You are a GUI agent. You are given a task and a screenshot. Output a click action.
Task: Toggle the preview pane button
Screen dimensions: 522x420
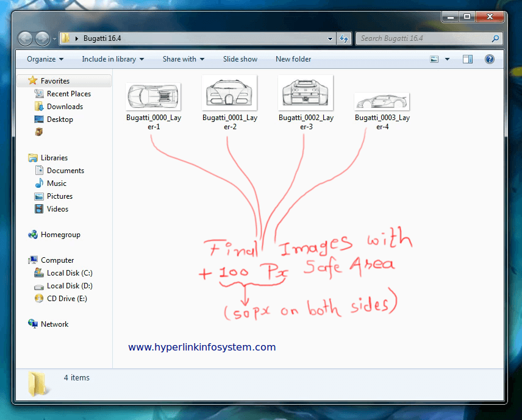tap(468, 59)
